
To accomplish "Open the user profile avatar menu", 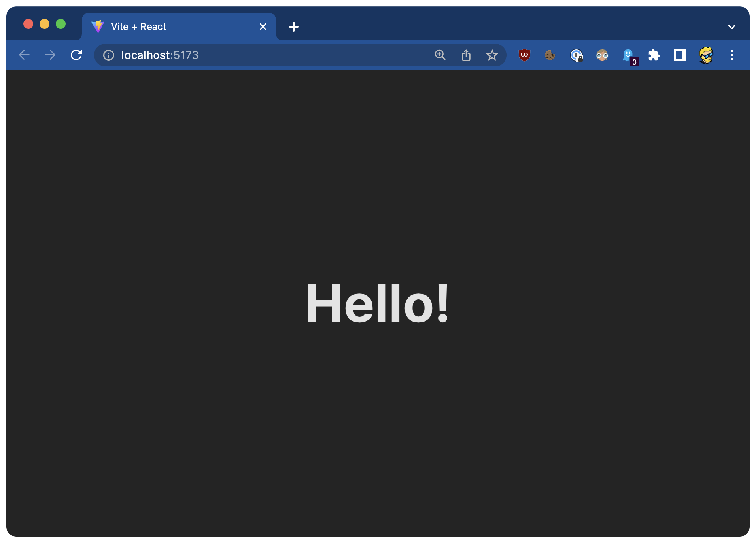I will [705, 55].
